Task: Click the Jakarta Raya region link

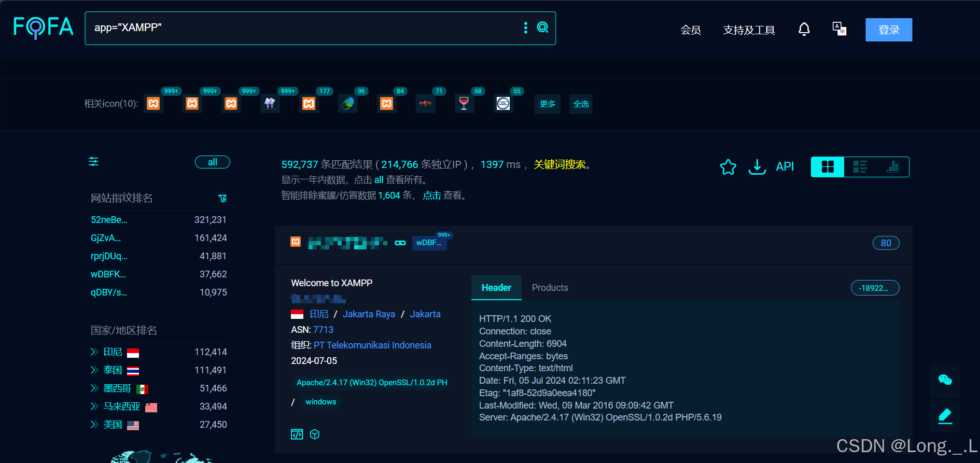Action: pos(369,314)
